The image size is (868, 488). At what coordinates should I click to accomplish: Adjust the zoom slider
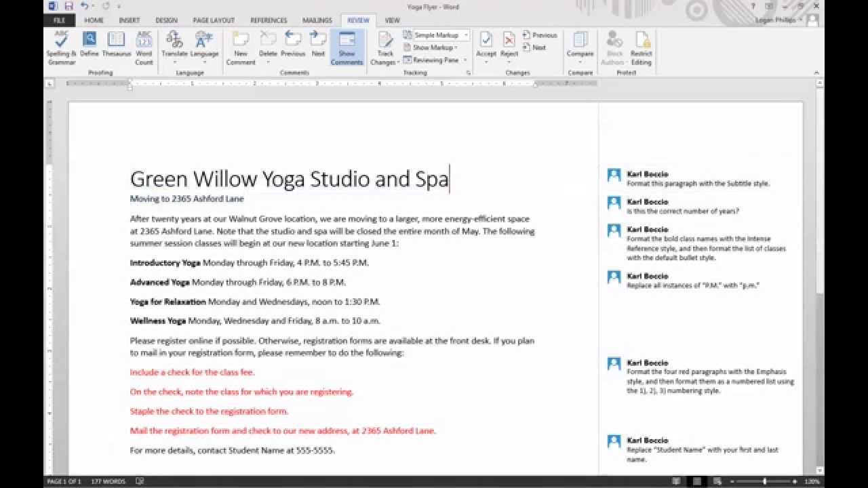[765, 481]
